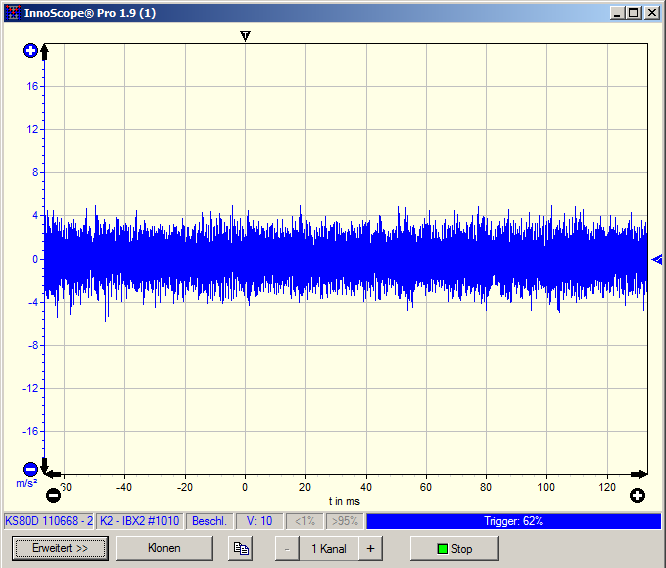666x568 pixels.
Task: Click the blue minus vertical zoom-out icon
Action: click(x=30, y=468)
